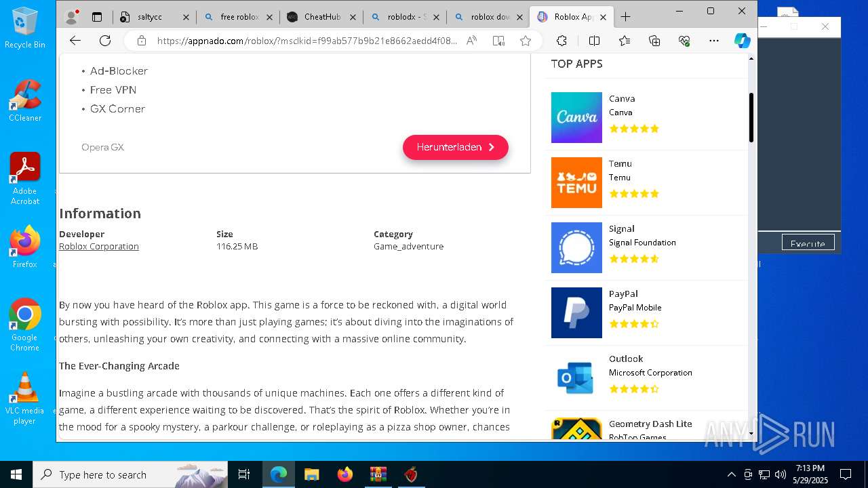Open the PayPal app icon

point(576,312)
